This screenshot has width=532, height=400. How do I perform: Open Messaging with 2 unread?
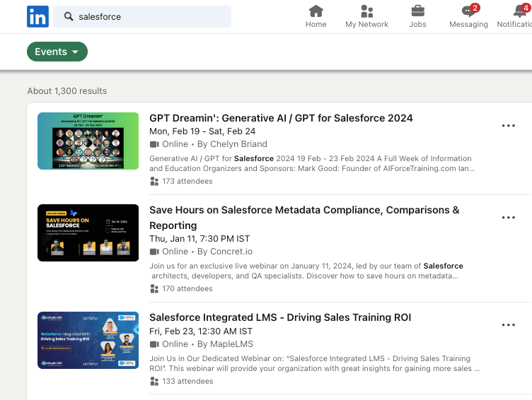click(x=468, y=16)
